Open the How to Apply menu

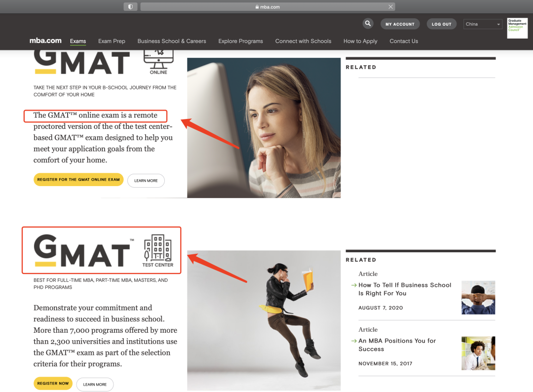[360, 41]
